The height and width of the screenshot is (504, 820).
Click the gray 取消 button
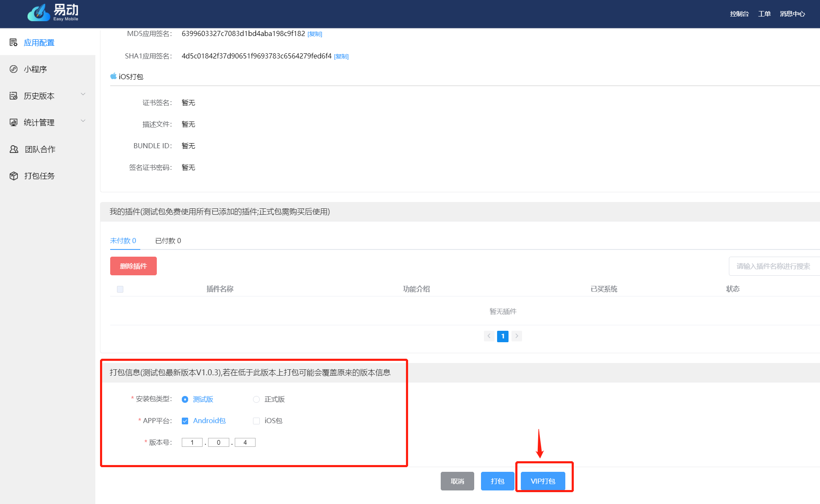point(457,481)
